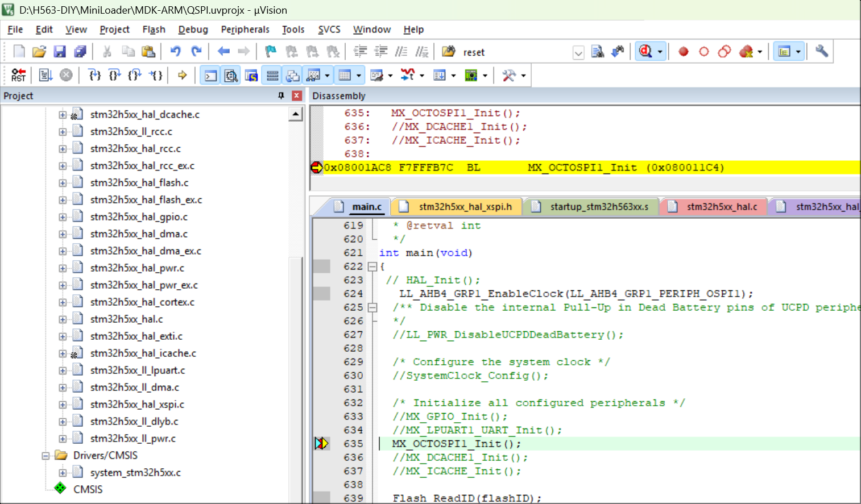Viewport: 861px width, 504px height.
Task: Paste from clipboard using the toolbar icon
Action: [x=148, y=52]
